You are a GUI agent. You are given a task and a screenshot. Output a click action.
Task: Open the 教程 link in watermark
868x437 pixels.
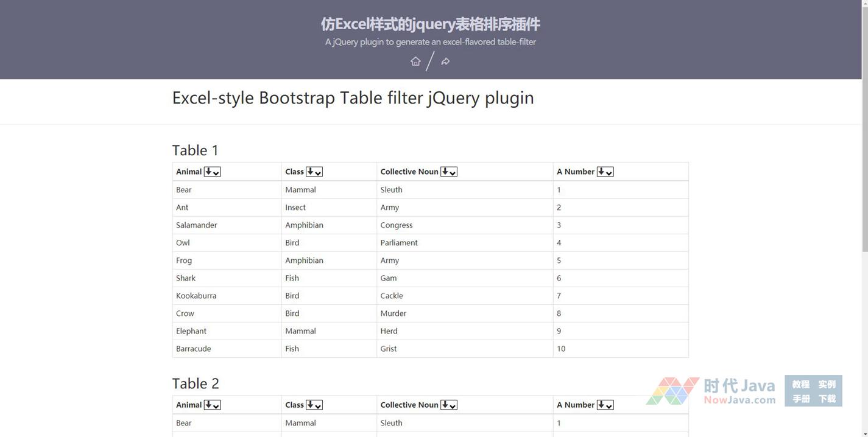pyautogui.click(x=800, y=384)
